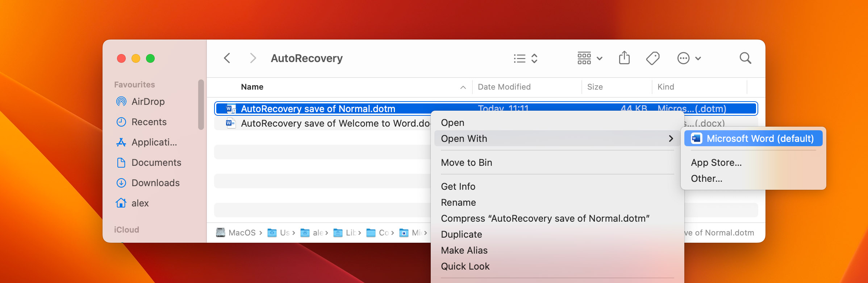Choose Compress AutoRecovery save of Normal.dotm
The width and height of the screenshot is (868, 283).
(557, 218)
